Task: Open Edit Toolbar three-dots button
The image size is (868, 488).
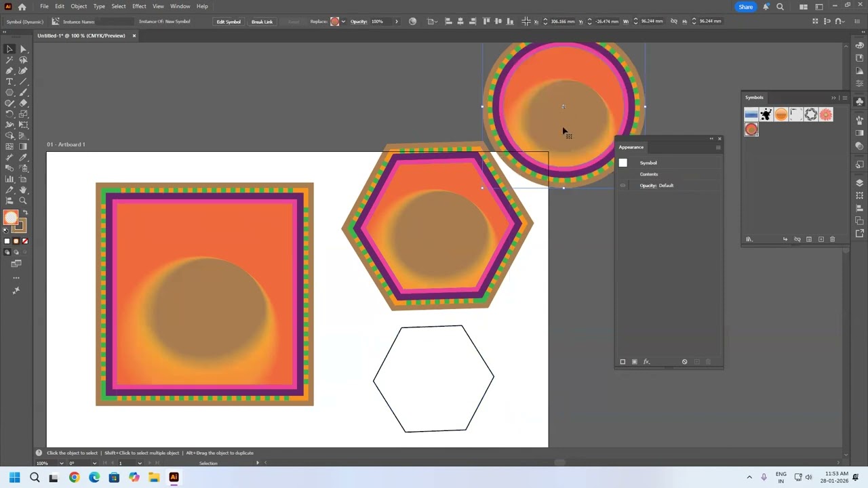Action: pyautogui.click(x=16, y=277)
